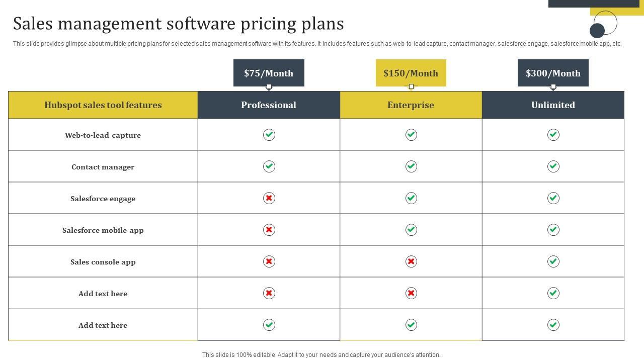Click the slide title text
644x362 pixels.
[x=179, y=24]
